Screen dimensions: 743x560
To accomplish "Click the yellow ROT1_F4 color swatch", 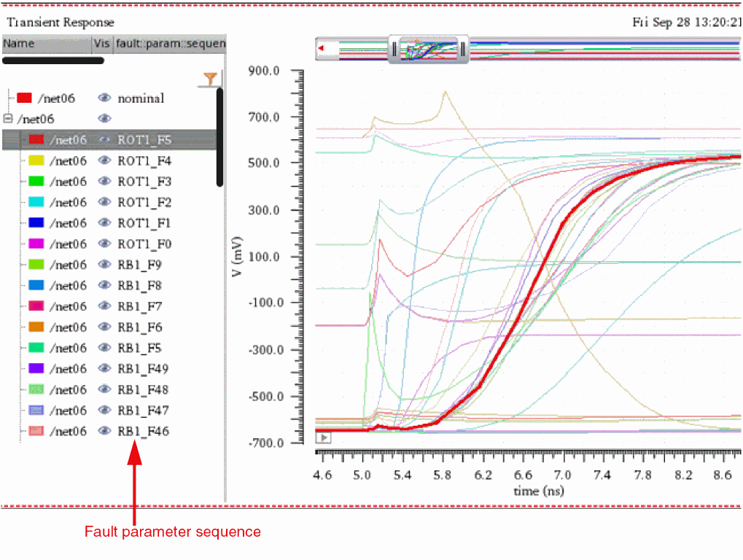I will click(x=36, y=160).
